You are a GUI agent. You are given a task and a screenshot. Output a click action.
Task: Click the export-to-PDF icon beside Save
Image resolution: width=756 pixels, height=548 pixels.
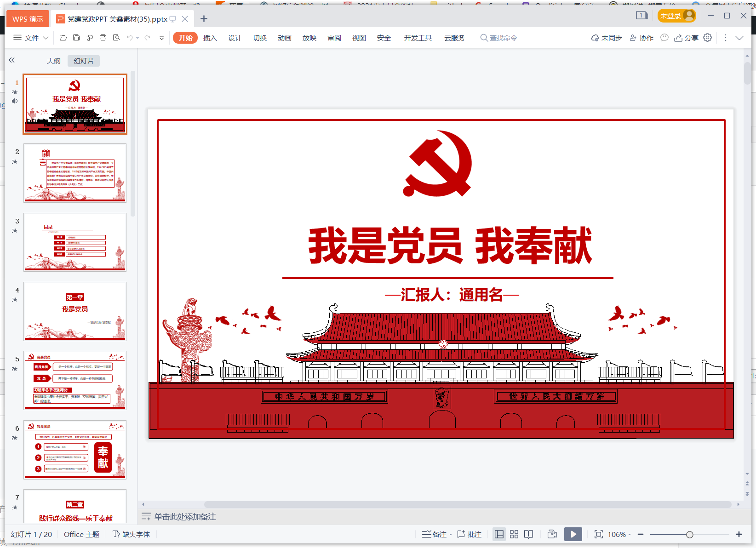pyautogui.click(x=90, y=38)
